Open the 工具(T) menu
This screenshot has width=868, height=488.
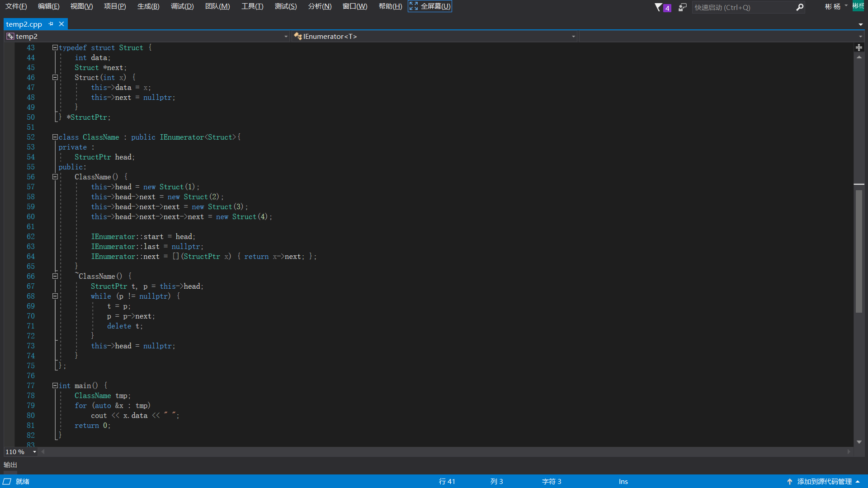click(x=252, y=6)
